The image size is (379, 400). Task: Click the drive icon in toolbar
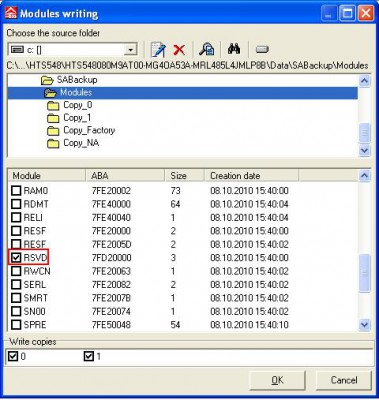pos(262,50)
